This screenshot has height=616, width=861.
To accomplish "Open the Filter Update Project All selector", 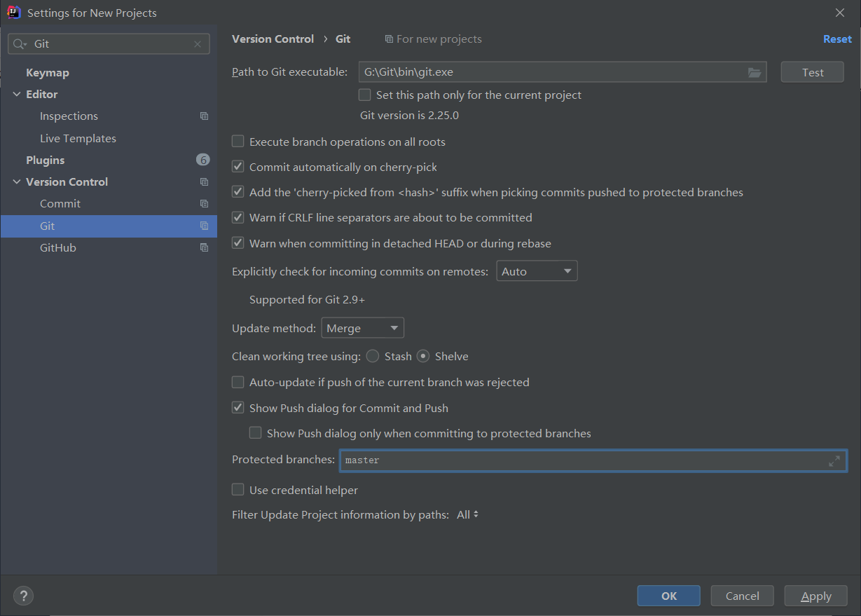I will tap(468, 514).
